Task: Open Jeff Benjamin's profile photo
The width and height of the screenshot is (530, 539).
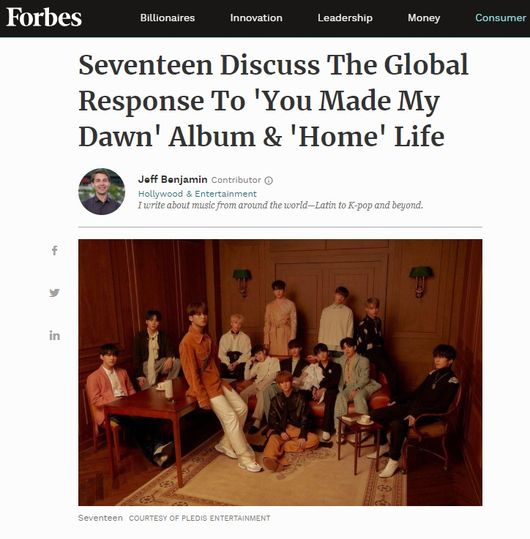Action: 102,191
